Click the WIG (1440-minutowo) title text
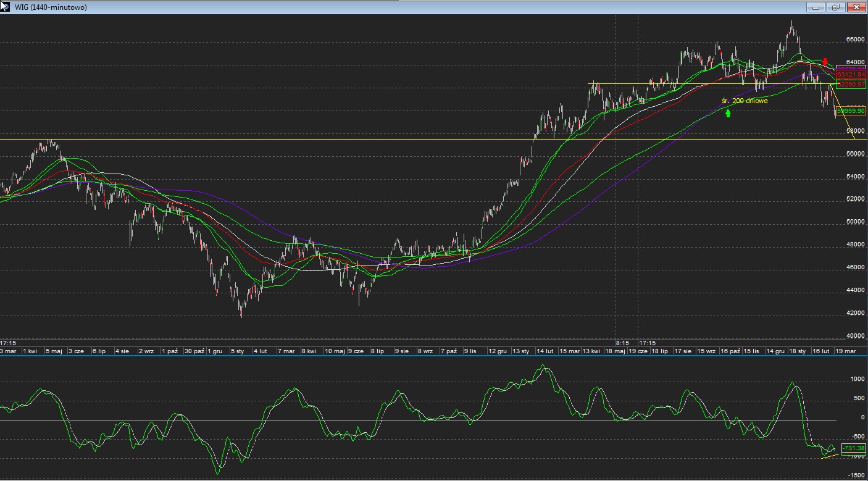 [51, 7]
